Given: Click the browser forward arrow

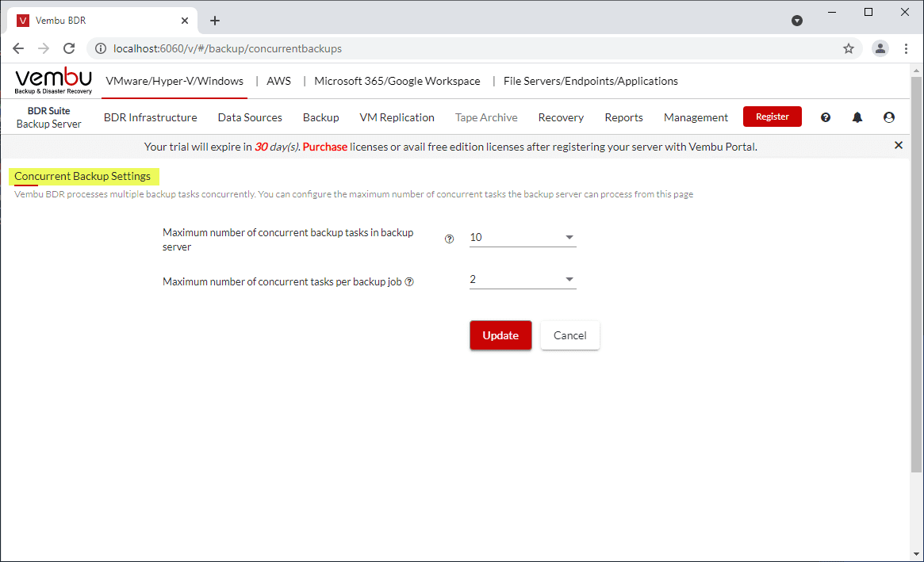Looking at the screenshot, I should click(44, 48).
